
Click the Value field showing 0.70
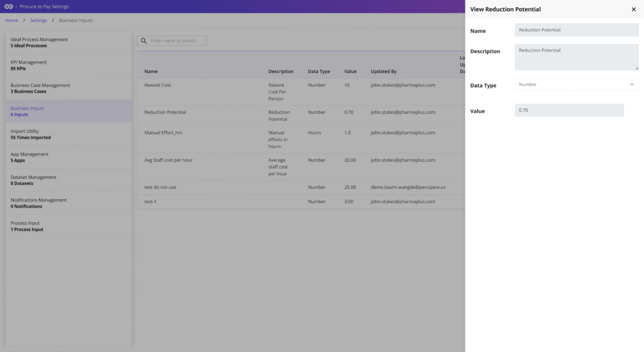click(569, 110)
